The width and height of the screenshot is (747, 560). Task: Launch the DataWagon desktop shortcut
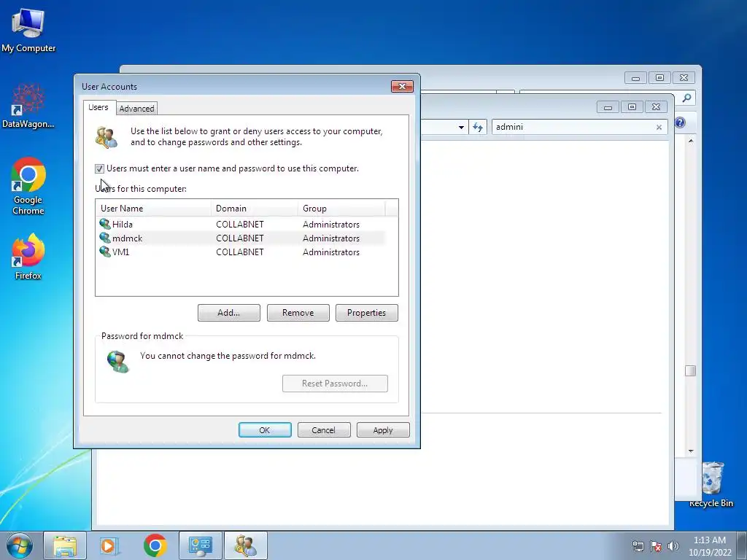click(28, 106)
